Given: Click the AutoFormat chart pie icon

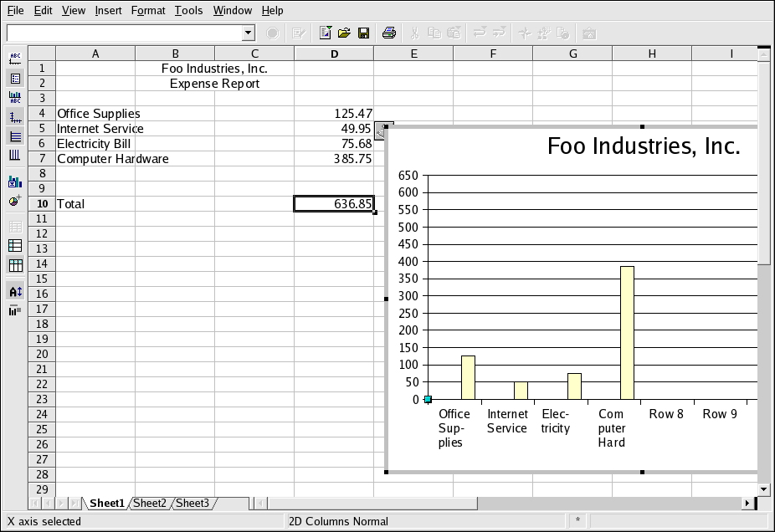Looking at the screenshot, I should point(15,201).
